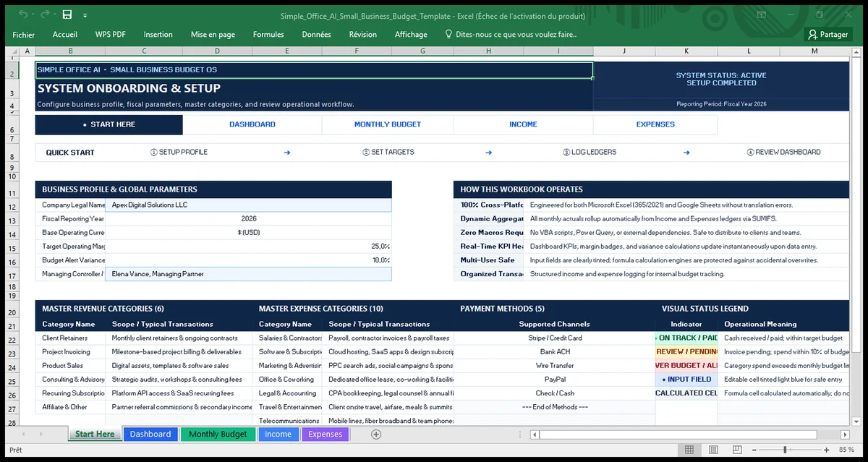This screenshot has width=868, height=462.
Task: Click the Undo arrow icon
Action: 23,14
